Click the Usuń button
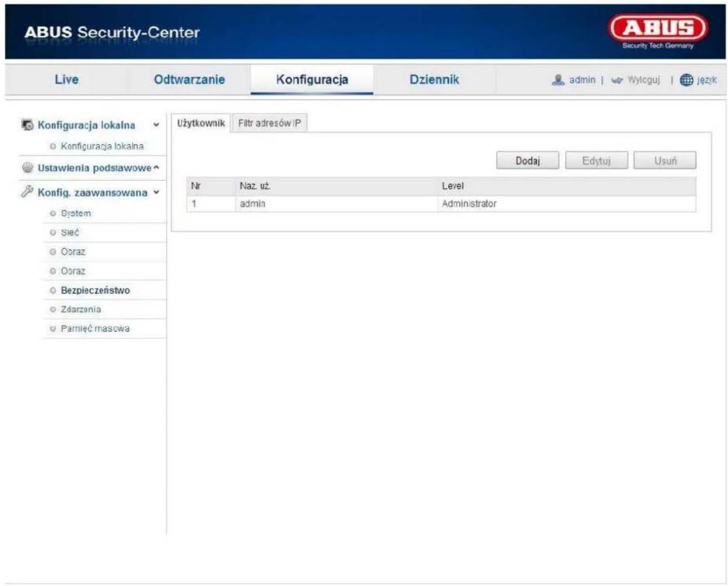Viewport: 728px width, 586px height. [x=665, y=161]
